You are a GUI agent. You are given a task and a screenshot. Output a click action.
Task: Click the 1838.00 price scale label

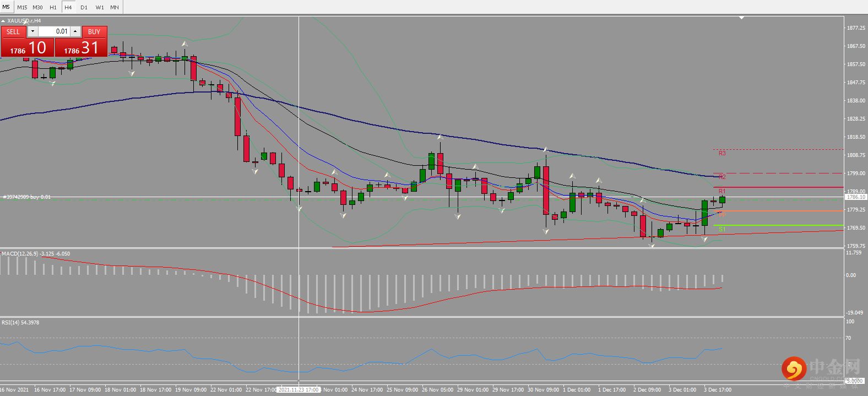click(x=856, y=101)
